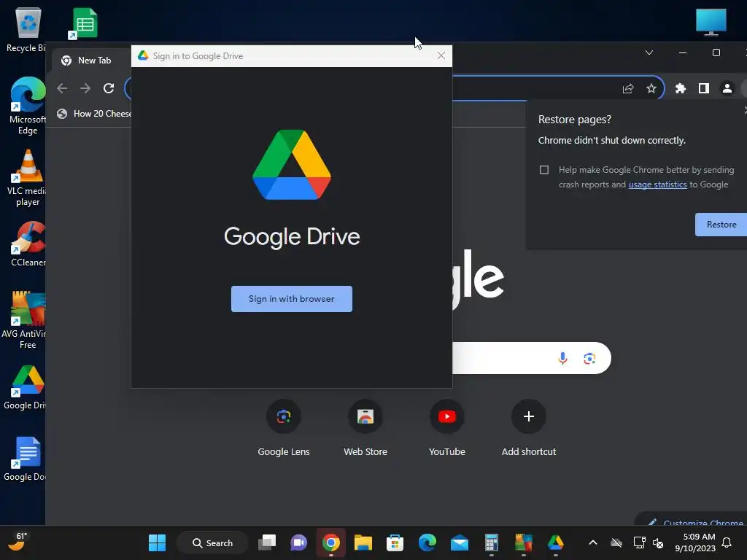Open AVG icon on taskbar
747x560 pixels.
click(524, 542)
